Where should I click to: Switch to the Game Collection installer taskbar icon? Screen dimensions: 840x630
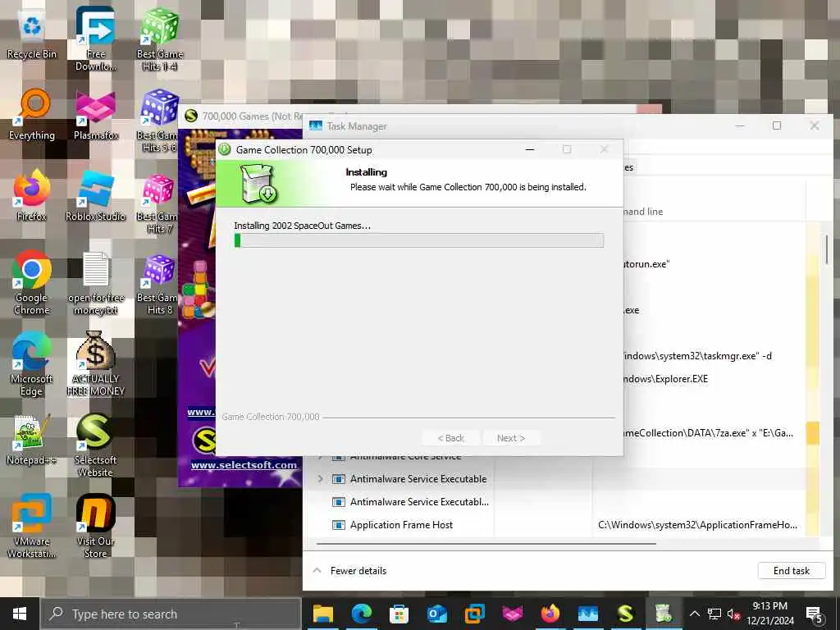[663, 614]
